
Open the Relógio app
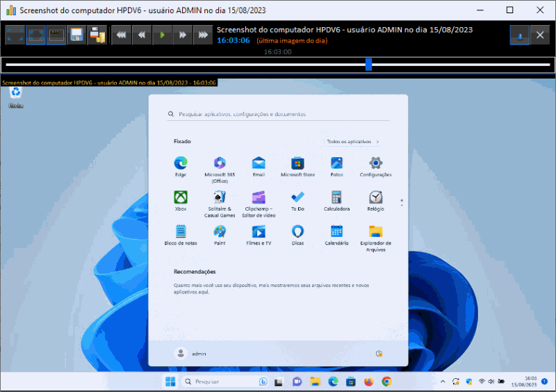375,201
